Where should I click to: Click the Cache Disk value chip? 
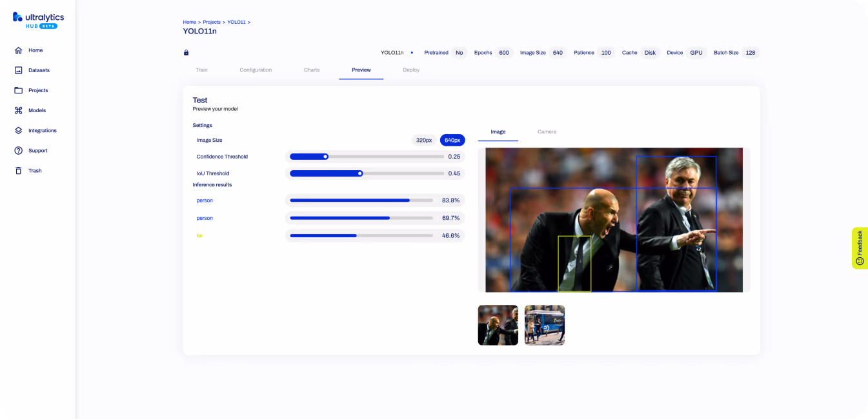(650, 53)
